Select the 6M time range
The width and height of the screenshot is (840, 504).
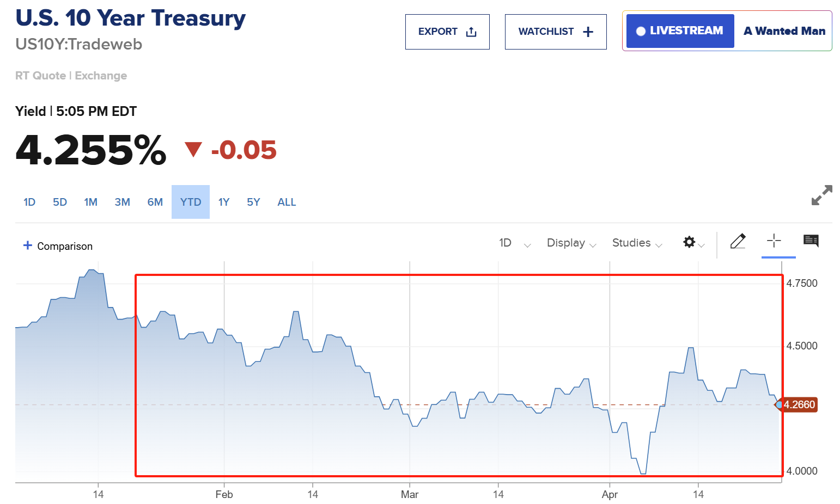pyautogui.click(x=155, y=202)
